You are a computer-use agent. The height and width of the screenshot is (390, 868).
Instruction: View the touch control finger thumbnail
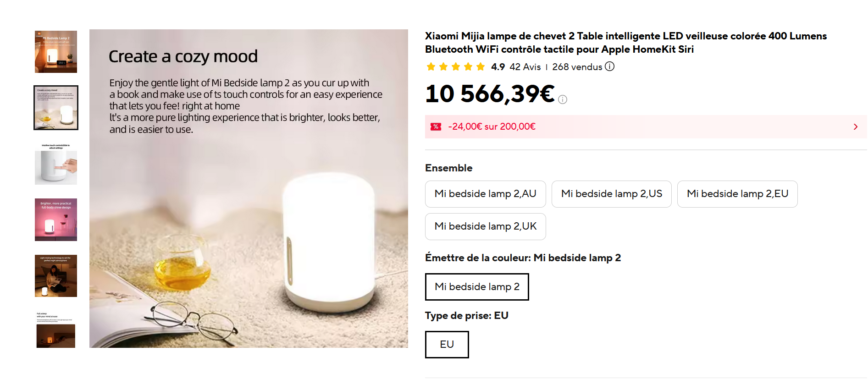click(x=56, y=164)
